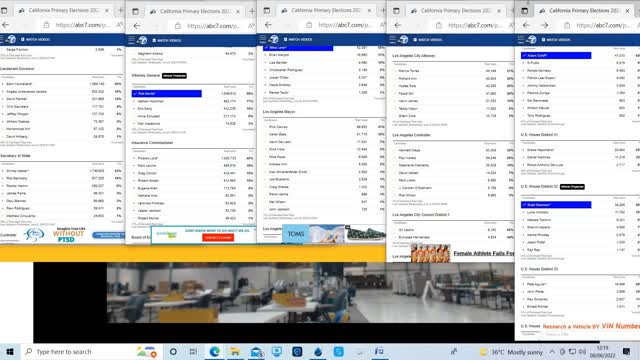
Task: Click red button in green ad banner
Action: 218,238
